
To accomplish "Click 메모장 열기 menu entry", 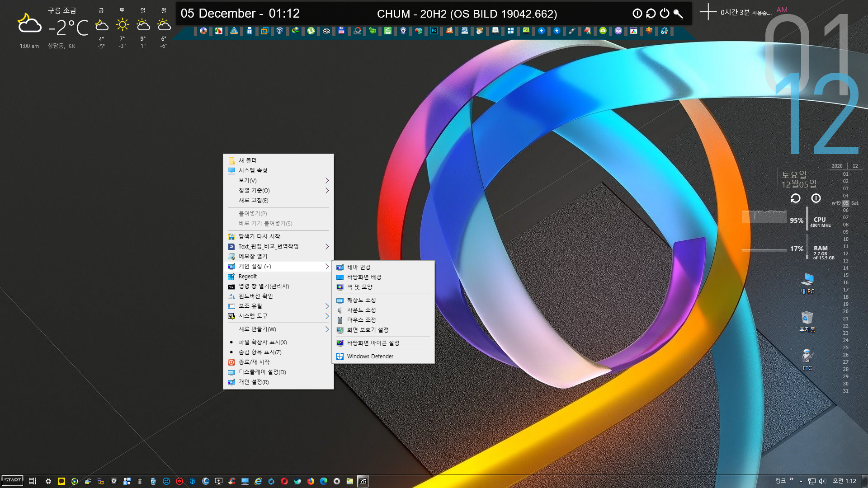I will tap(278, 256).
